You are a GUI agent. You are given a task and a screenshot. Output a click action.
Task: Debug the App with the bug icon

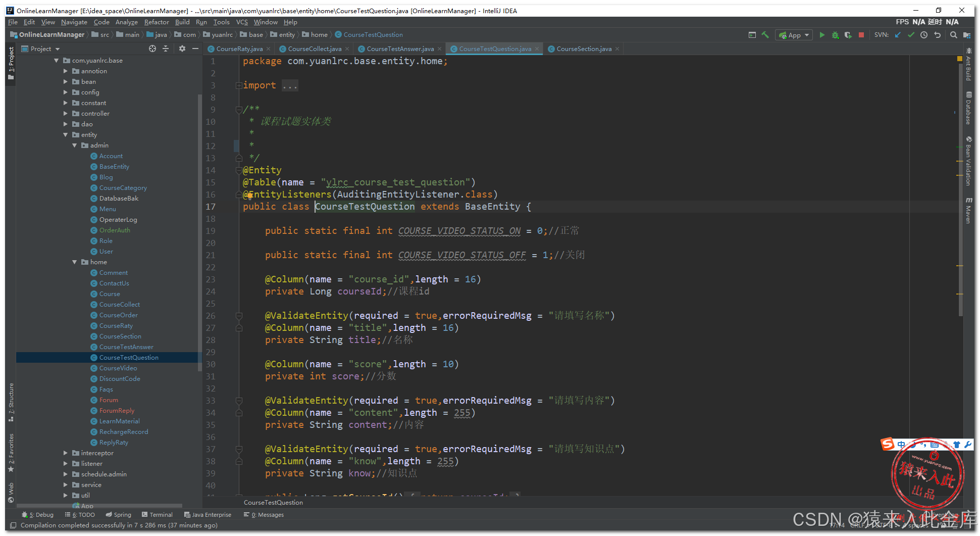(835, 35)
